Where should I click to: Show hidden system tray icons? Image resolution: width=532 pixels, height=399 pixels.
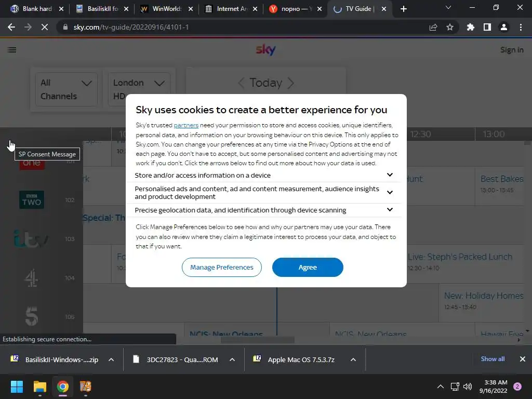[440, 387]
